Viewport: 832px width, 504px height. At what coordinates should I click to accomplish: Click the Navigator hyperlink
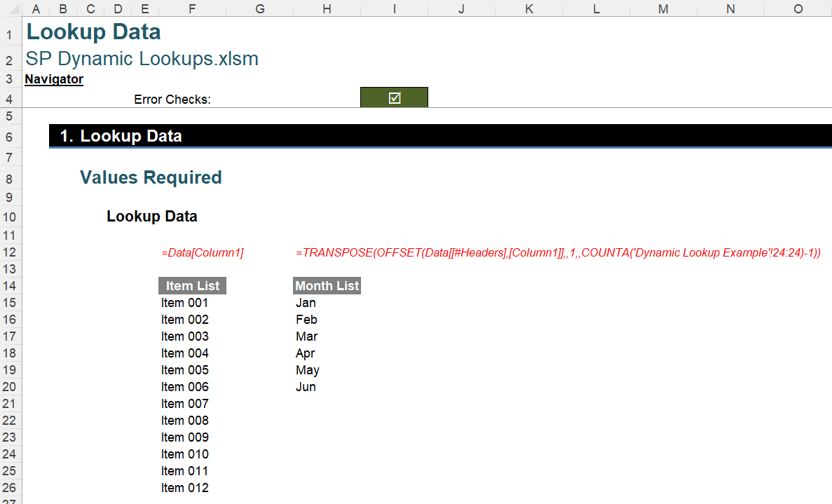pyautogui.click(x=53, y=79)
